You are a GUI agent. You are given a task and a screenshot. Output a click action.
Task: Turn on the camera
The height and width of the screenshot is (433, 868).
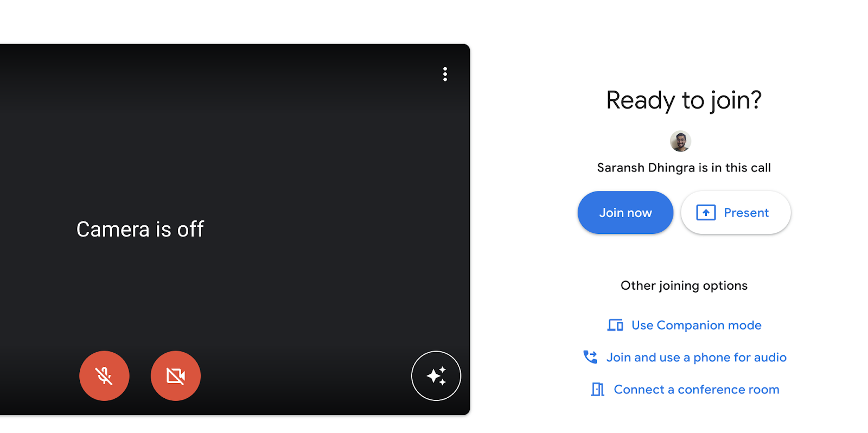coord(175,375)
